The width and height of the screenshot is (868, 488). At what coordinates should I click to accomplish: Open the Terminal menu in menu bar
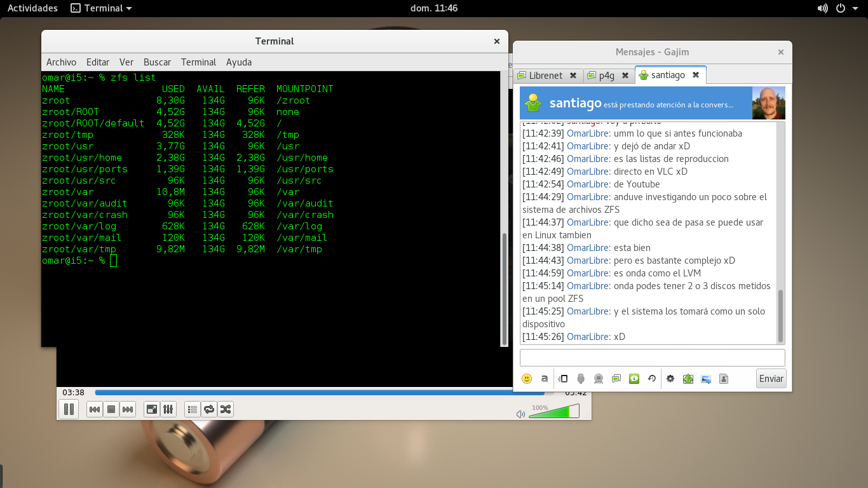click(198, 62)
